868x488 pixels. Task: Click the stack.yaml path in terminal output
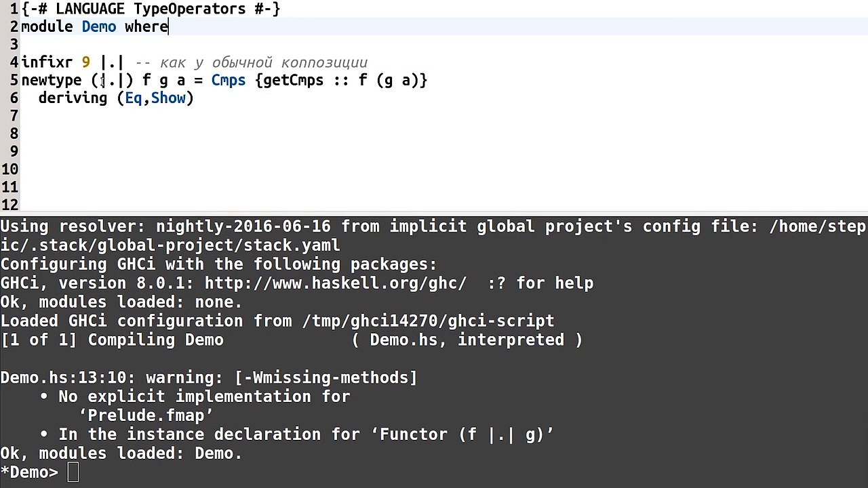point(170,245)
